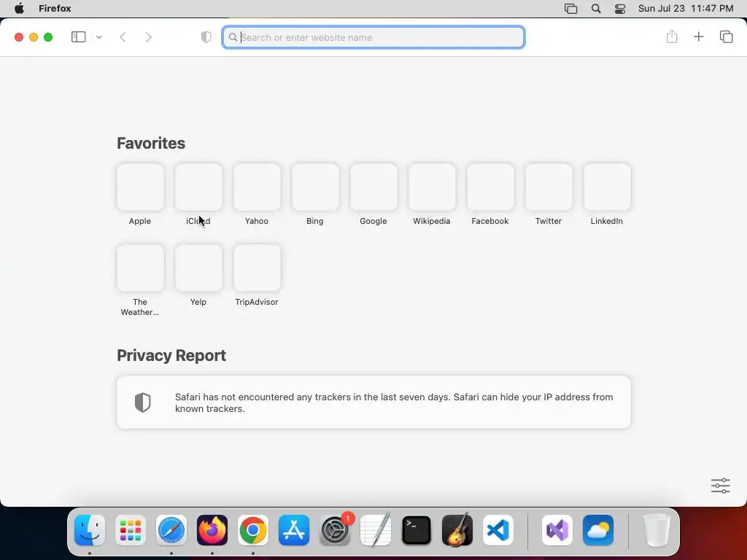Open Google Chrome from the Dock
747x560 pixels.
pyautogui.click(x=253, y=530)
